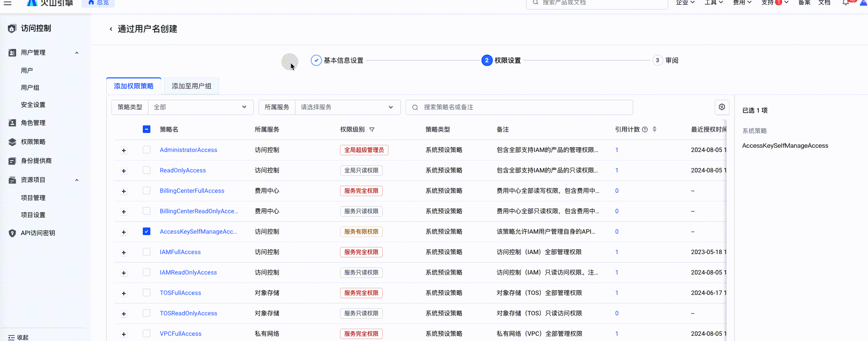Expand the AccessKeySelfManageAccess row details

click(124, 232)
